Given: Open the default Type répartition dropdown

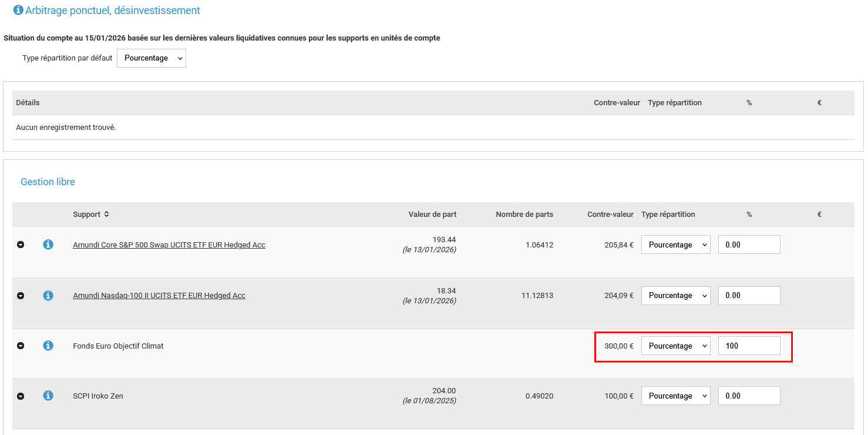Looking at the screenshot, I should coord(152,58).
